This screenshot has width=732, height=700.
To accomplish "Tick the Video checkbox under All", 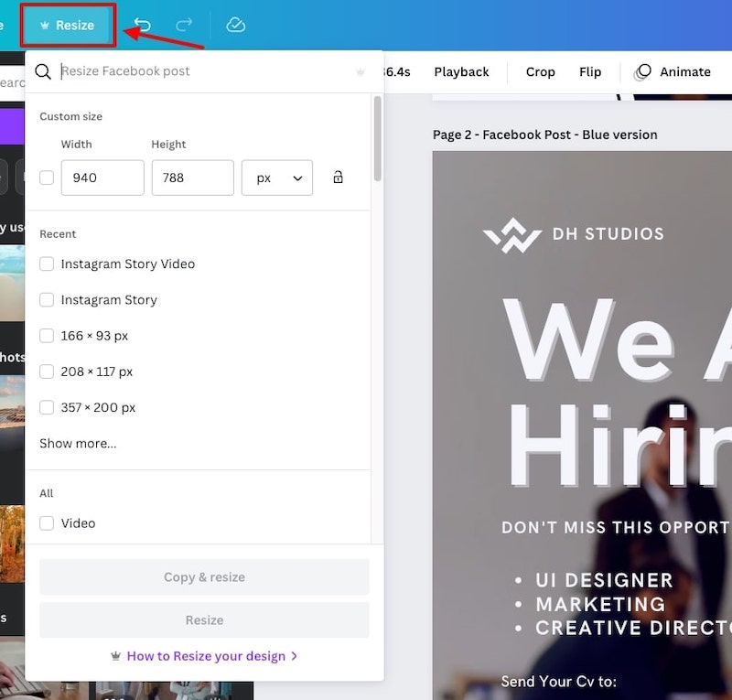I will click(47, 523).
